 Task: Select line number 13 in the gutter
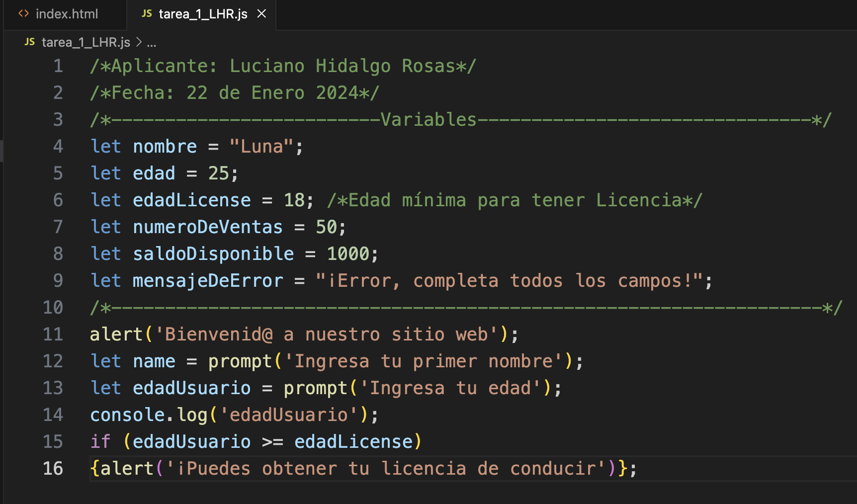(x=53, y=388)
